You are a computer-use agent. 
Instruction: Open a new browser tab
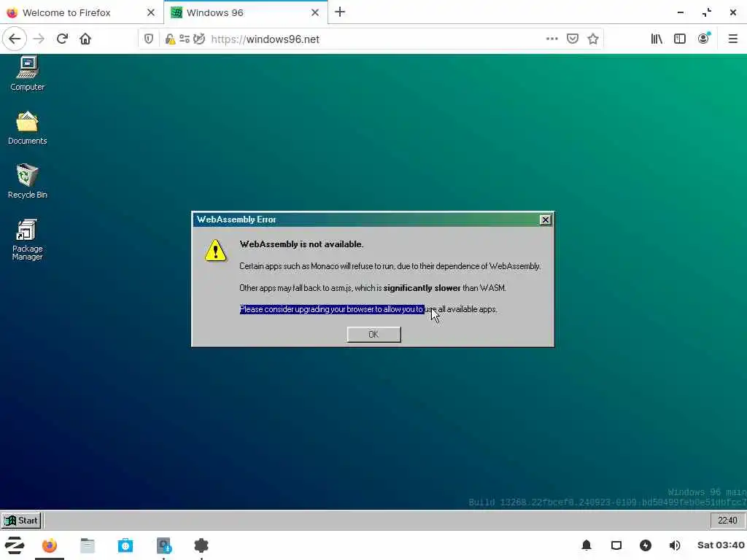(x=340, y=12)
